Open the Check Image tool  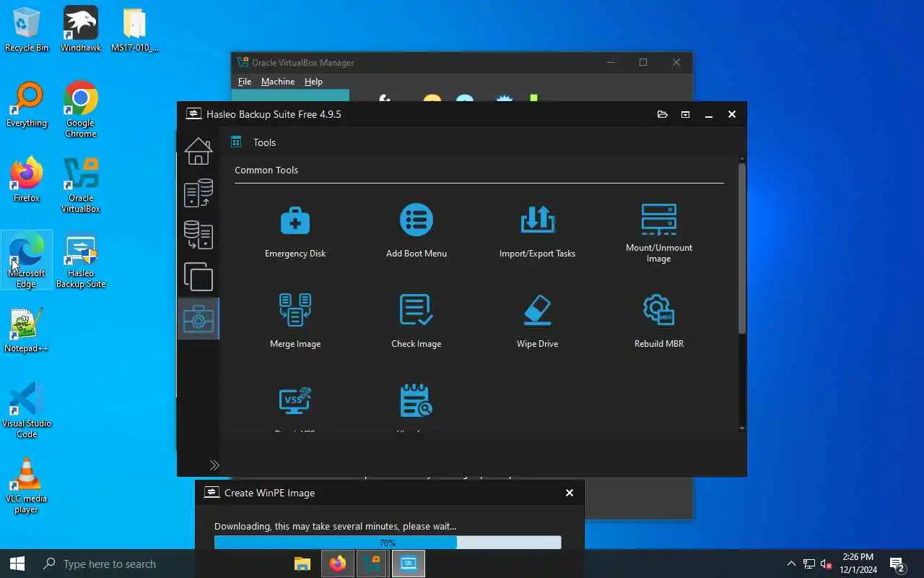point(416,321)
